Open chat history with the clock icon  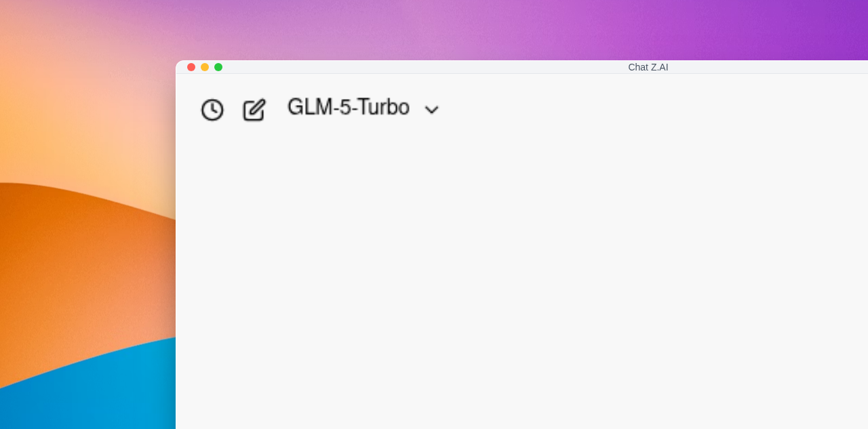pyautogui.click(x=212, y=110)
